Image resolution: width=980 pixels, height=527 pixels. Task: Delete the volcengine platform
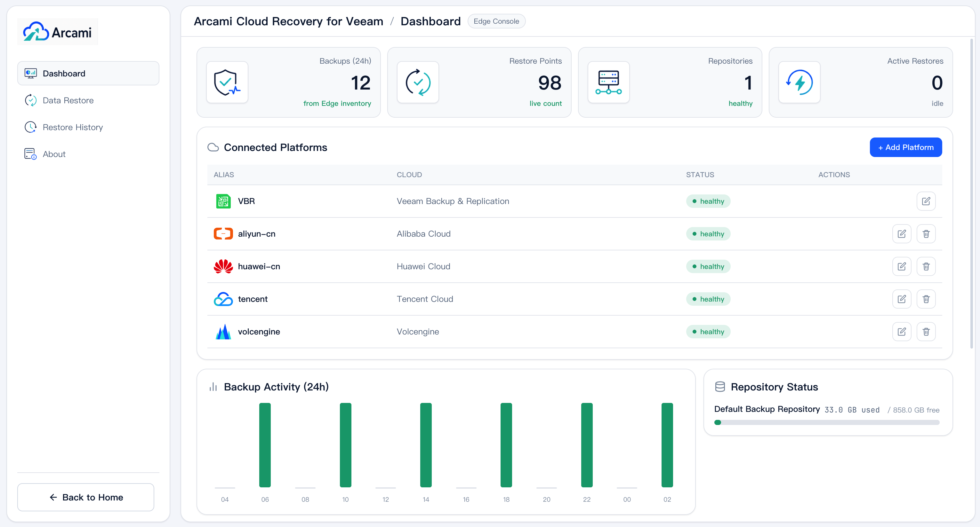click(x=926, y=332)
